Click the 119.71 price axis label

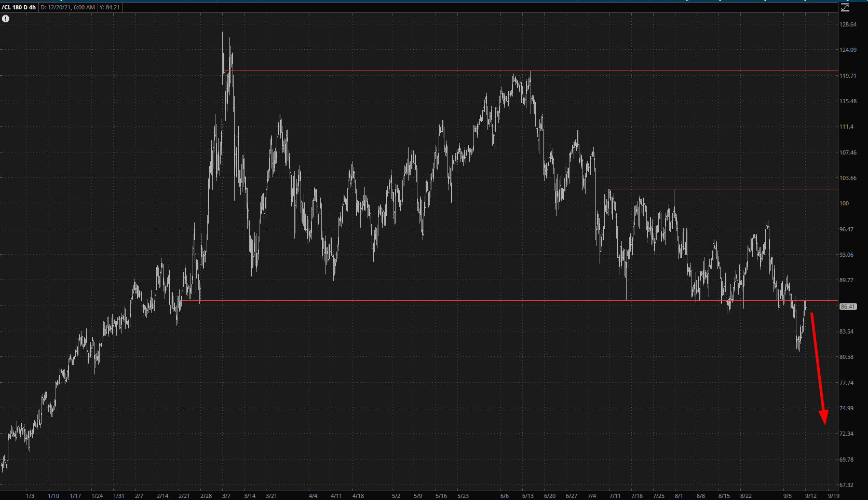[x=848, y=76]
